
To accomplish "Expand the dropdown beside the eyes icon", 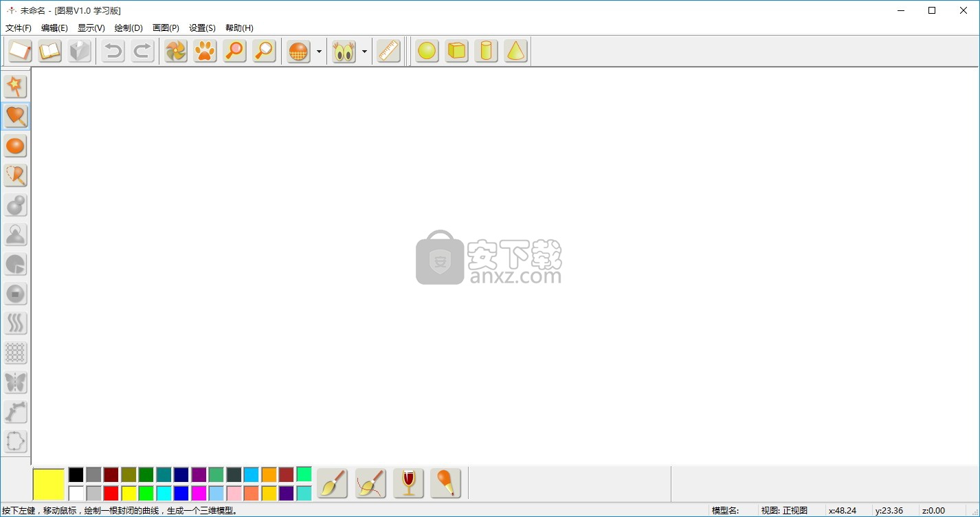I will click(x=364, y=52).
